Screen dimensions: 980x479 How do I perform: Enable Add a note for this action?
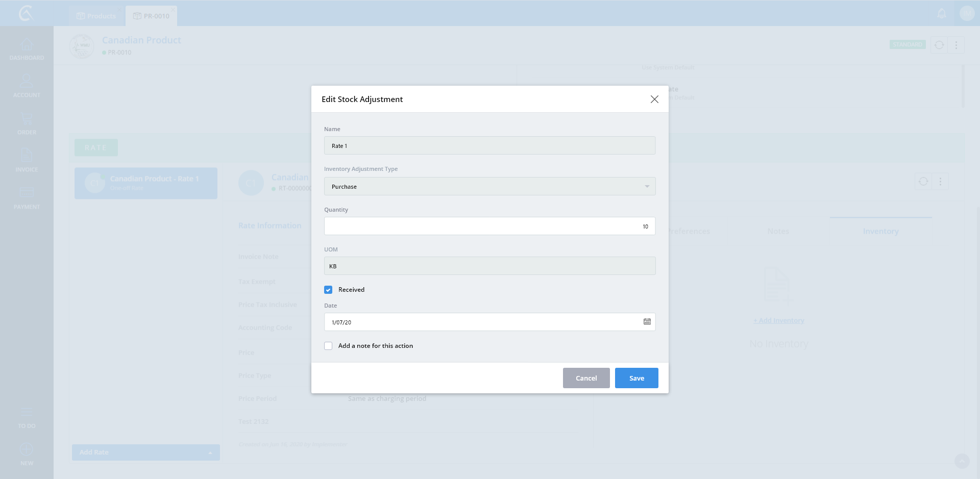[x=328, y=346]
